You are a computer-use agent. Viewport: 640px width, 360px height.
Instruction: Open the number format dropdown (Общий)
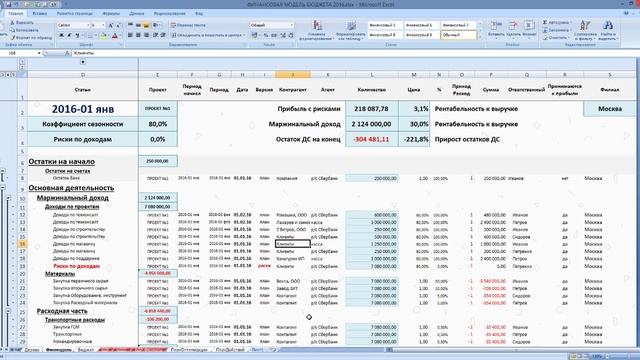pos(291,25)
